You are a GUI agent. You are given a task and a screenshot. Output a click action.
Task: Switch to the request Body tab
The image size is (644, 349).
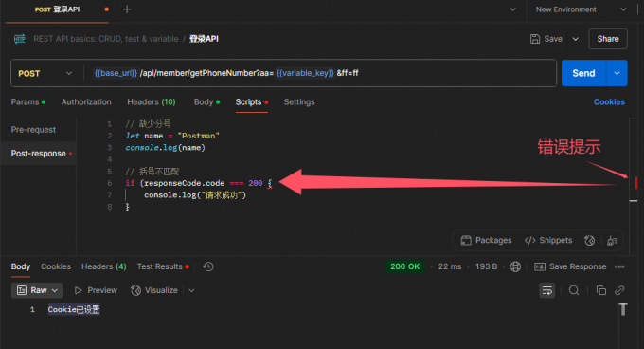pos(206,101)
